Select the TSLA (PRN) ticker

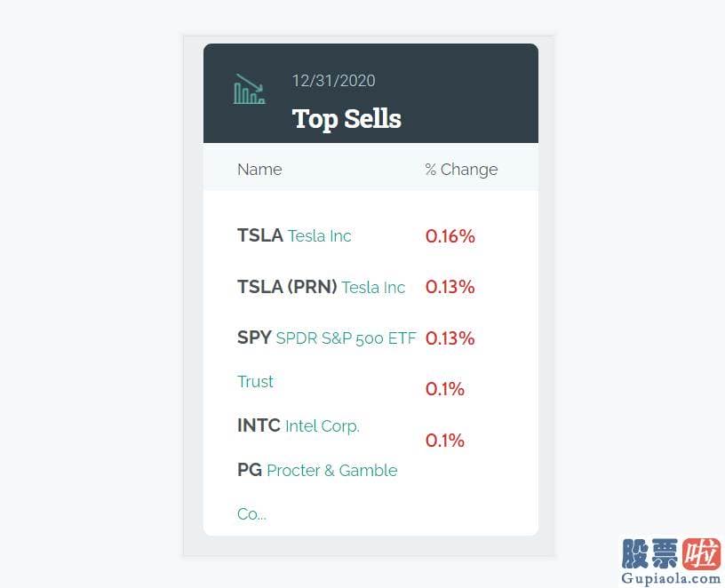(287, 287)
